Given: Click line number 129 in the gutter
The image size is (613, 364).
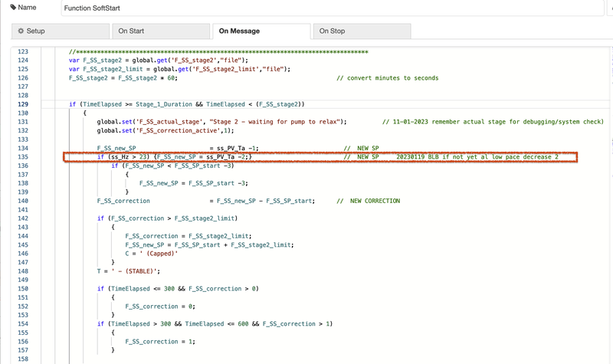Looking at the screenshot, I should [x=23, y=104].
